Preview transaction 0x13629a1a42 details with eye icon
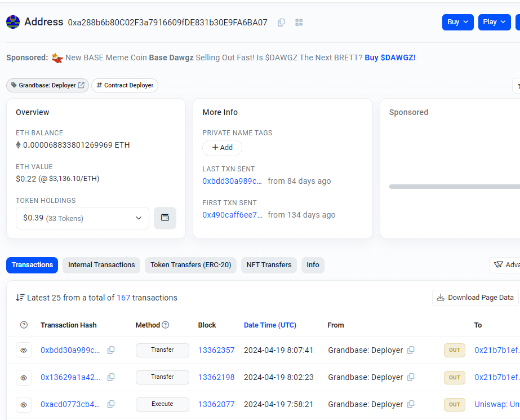Image resolution: width=520 pixels, height=420 pixels. [24, 377]
